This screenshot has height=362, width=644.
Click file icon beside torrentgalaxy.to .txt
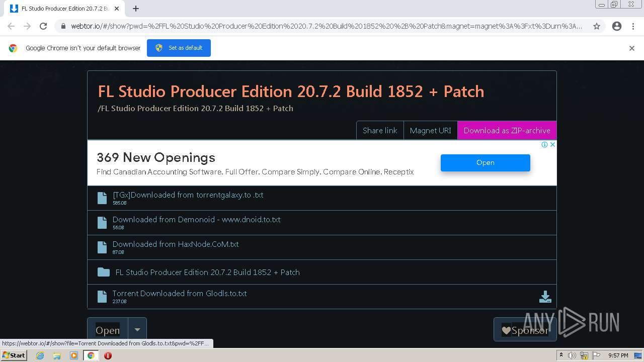(x=102, y=198)
